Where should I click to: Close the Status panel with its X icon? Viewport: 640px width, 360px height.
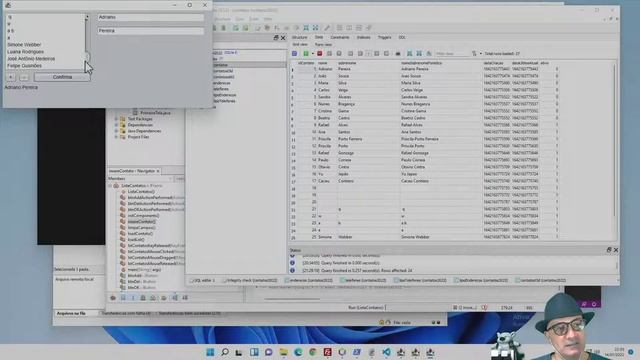pyautogui.click(x=616, y=250)
